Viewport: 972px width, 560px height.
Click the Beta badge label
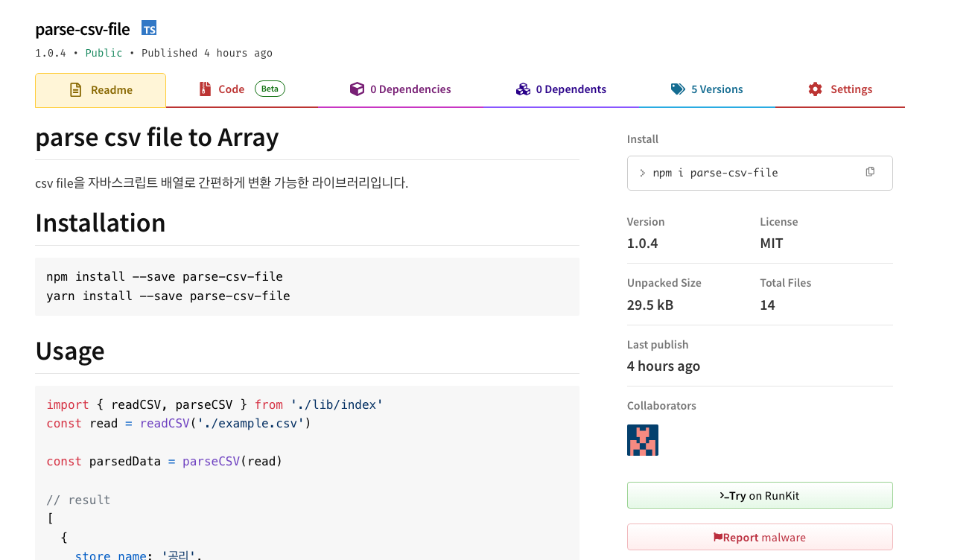pyautogui.click(x=270, y=89)
